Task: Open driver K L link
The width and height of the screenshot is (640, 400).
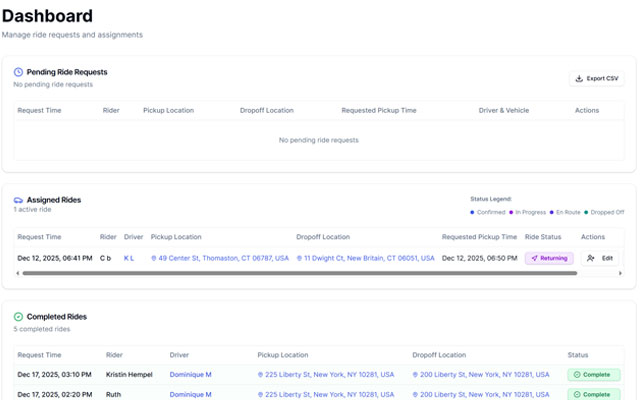Action: coord(129,258)
